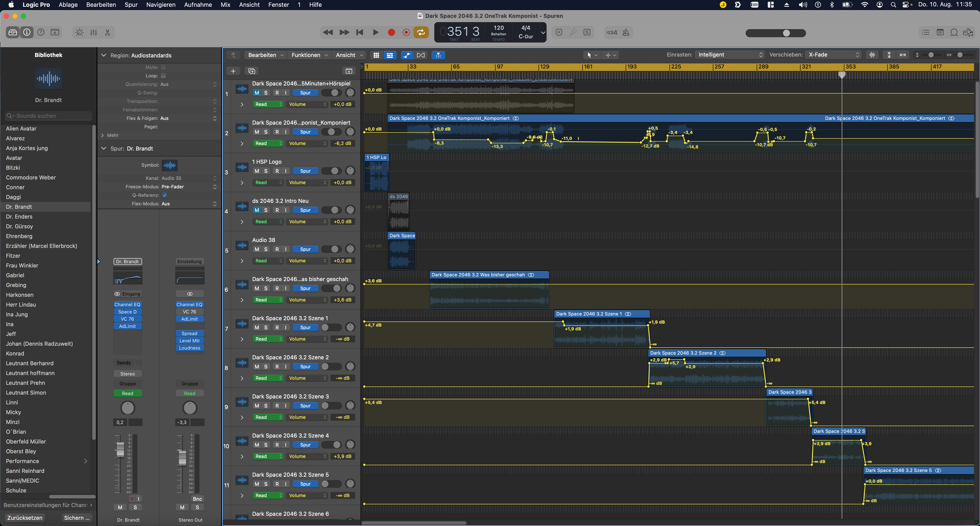Open the Funktionen tracks menu

coord(309,55)
